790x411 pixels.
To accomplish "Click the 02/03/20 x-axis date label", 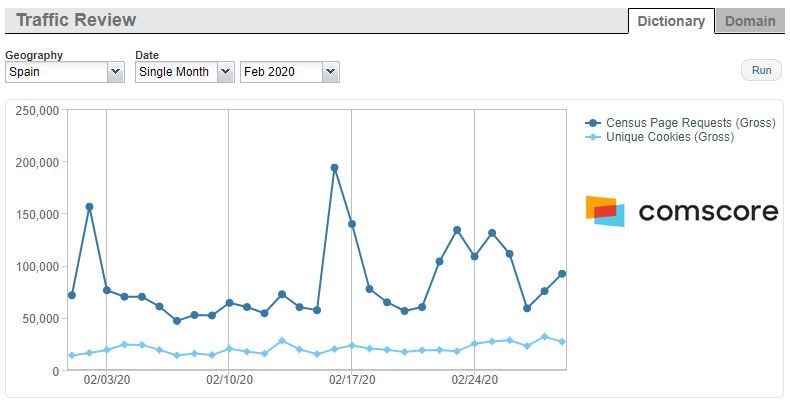I will [x=106, y=381].
